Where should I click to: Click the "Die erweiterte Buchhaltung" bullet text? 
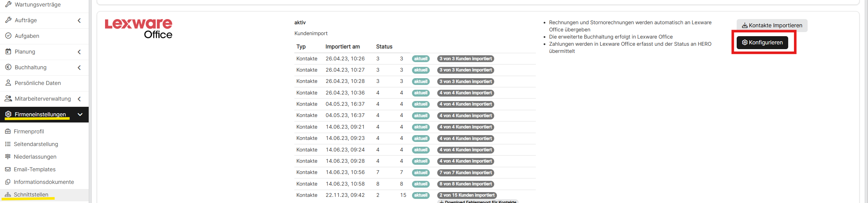(x=611, y=37)
